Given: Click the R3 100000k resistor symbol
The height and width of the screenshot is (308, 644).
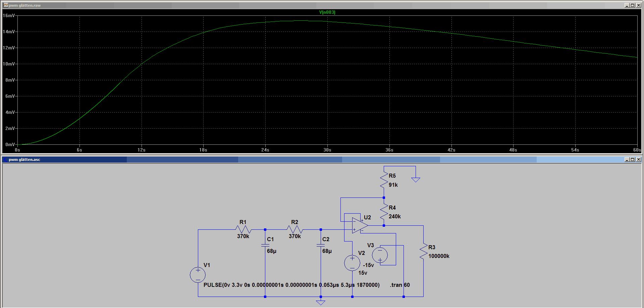Looking at the screenshot, I should 424,251.
